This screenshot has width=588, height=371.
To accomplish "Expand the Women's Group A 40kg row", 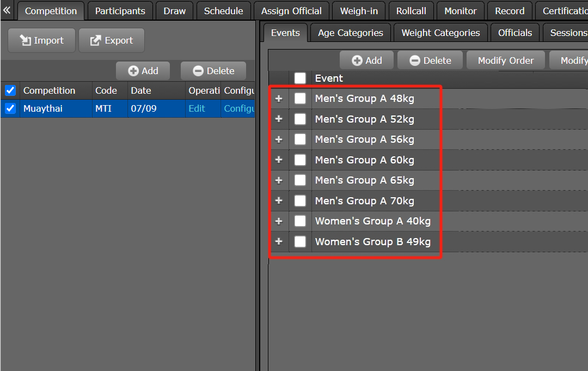I will click(279, 221).
